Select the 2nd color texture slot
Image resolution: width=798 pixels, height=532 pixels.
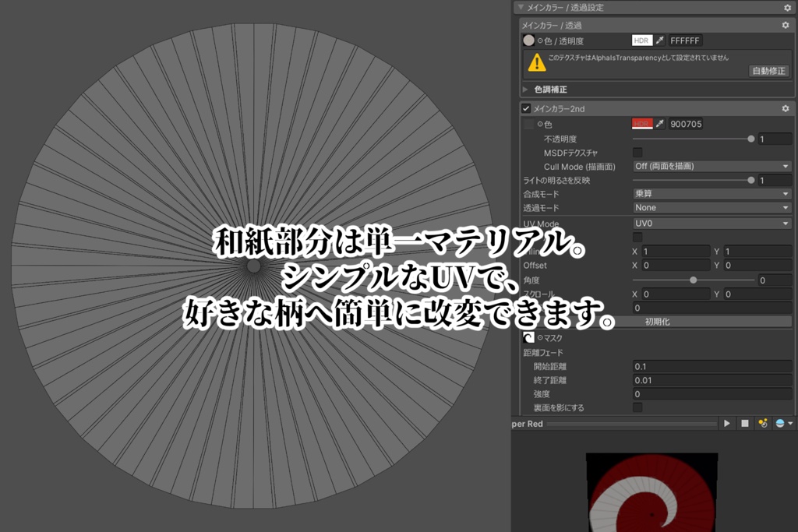pyautogui.click(x=529, y=124)
